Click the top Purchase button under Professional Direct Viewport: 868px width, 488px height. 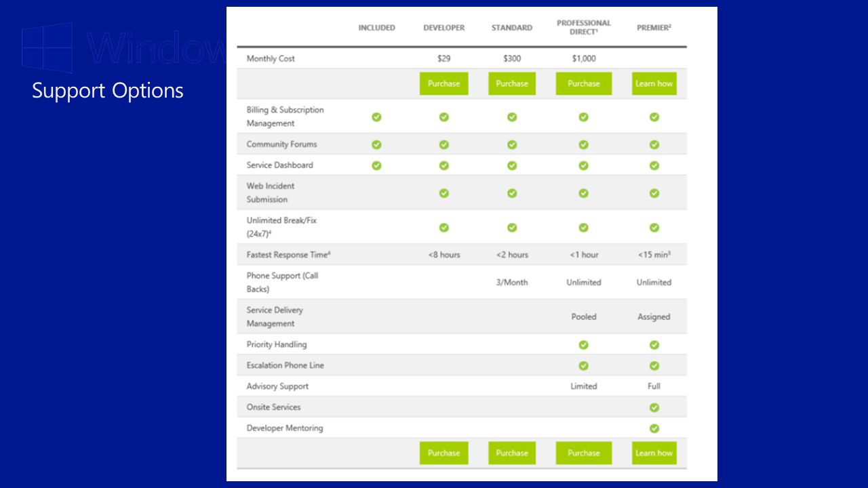coord(584,83)
